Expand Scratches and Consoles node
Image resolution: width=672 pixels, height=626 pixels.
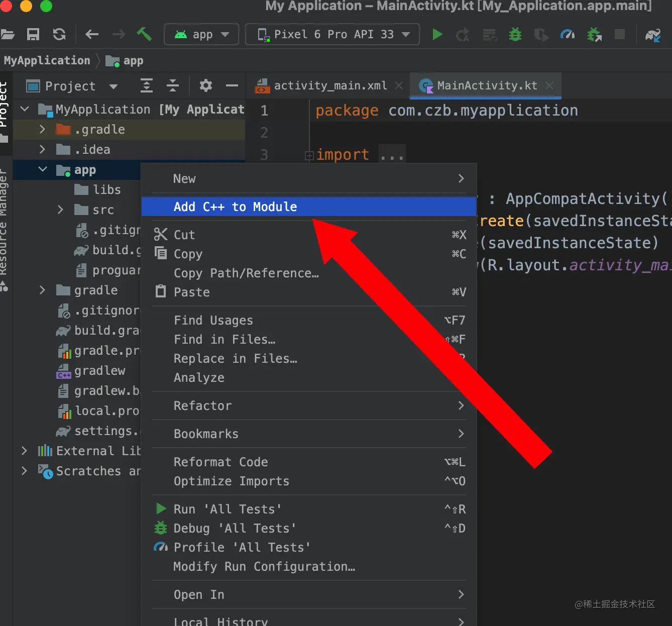[25, 471]
